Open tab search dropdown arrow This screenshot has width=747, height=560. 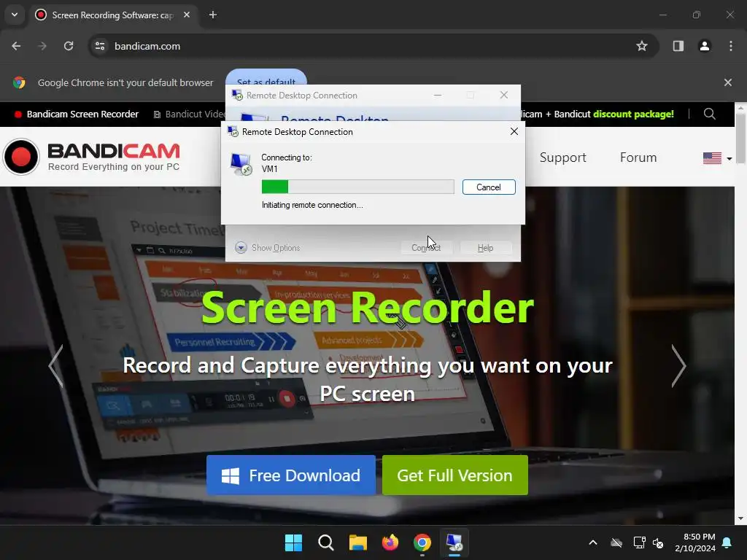point(15,15)
